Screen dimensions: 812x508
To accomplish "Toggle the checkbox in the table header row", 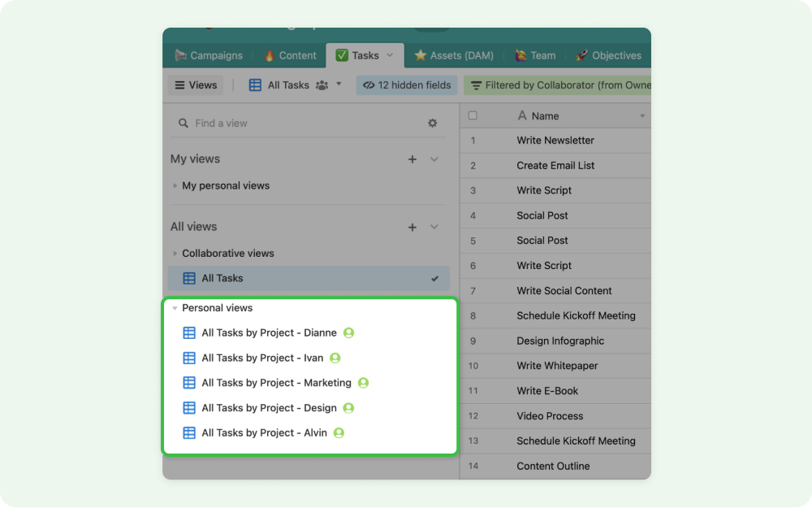I will pos(473,115).
